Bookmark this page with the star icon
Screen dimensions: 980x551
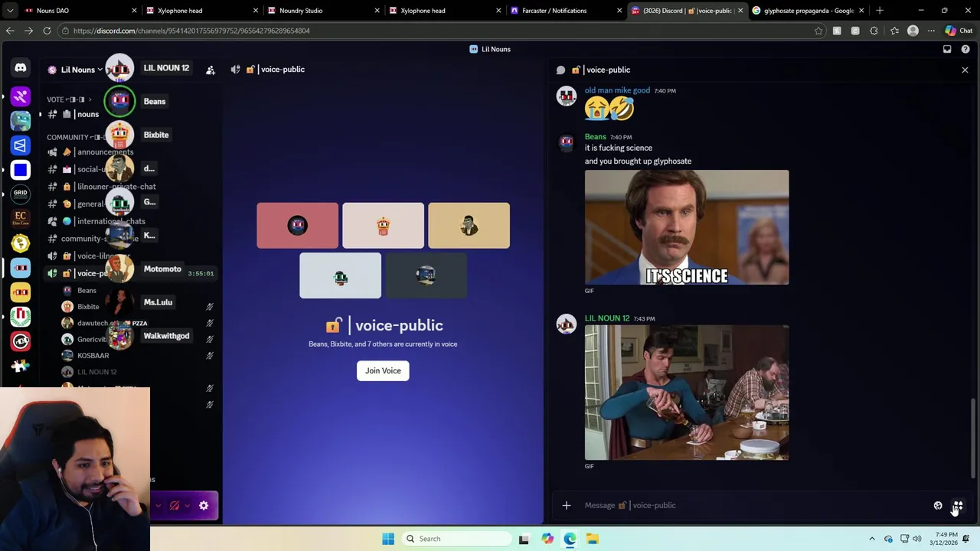pos(818,31)
